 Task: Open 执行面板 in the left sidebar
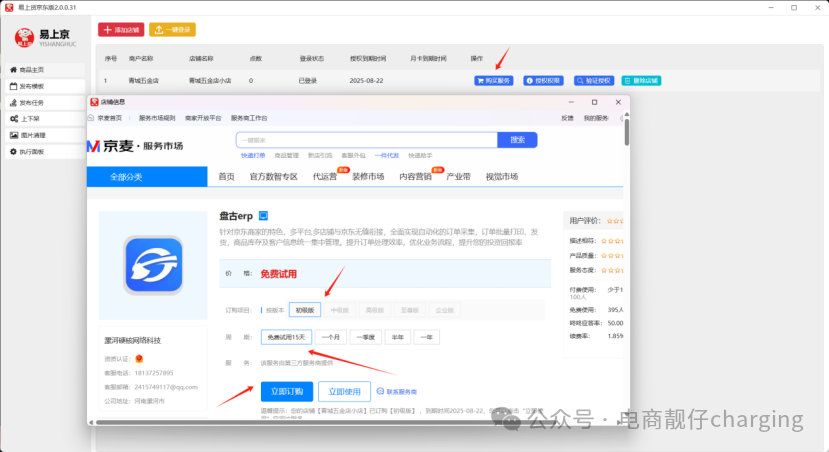pyautogui.click(x=45, y=152)
